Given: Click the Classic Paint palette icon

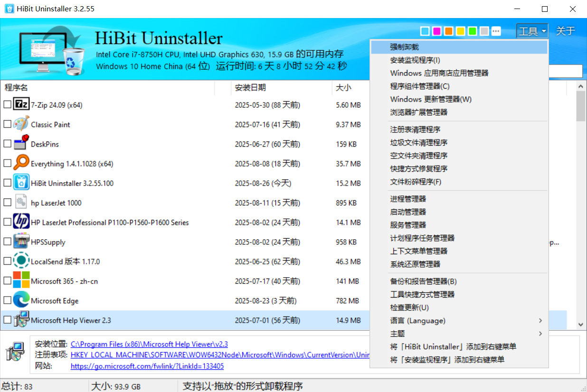Looking at the screenshot, I should [21, 124].
